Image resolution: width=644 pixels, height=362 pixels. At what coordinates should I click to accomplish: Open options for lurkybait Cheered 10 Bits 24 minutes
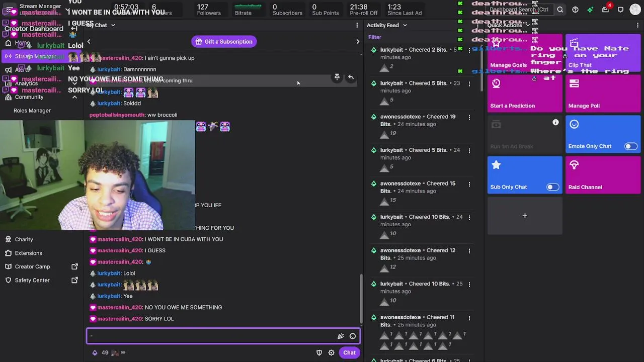[469, 217]
